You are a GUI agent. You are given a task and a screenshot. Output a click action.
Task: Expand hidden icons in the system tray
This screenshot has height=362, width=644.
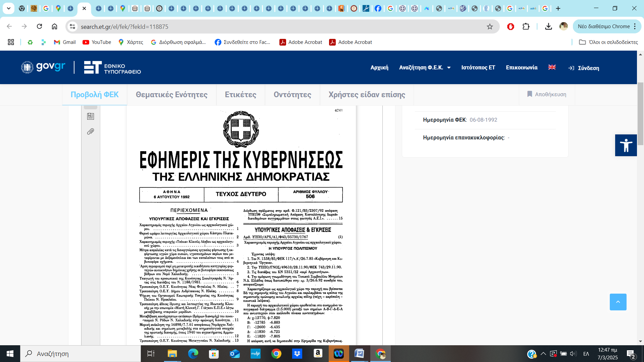pos(544,354)
